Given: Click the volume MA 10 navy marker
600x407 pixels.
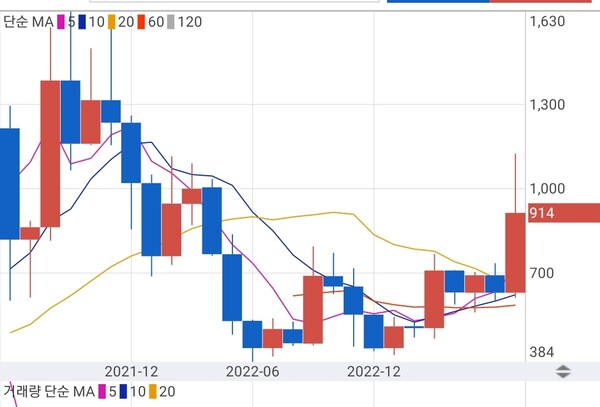Looking at the screenshot, I should pyautogui.click(x=122, y=391).
